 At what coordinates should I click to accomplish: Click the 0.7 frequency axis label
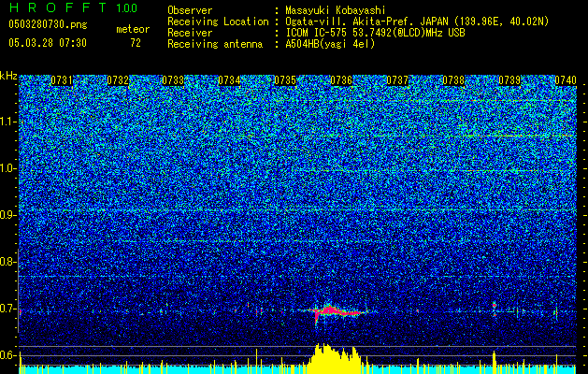click(7, 309)
